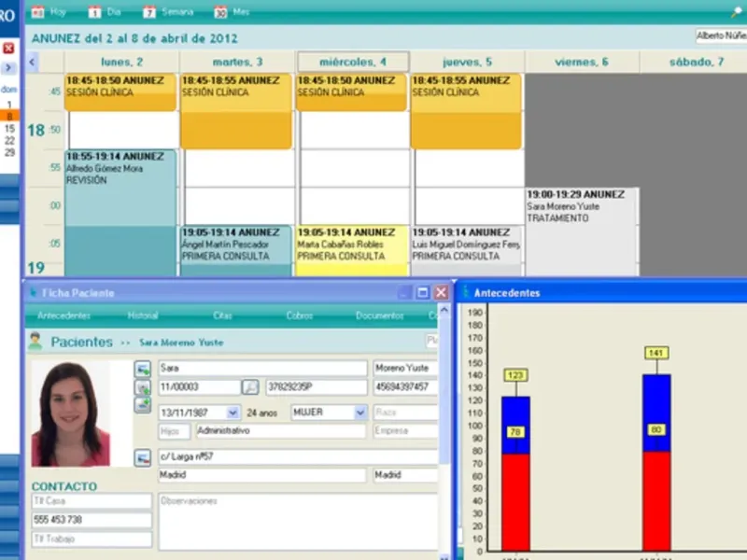Open Historial tab in Ficha Paciente
Screen dimensions: 747x560
143,315
